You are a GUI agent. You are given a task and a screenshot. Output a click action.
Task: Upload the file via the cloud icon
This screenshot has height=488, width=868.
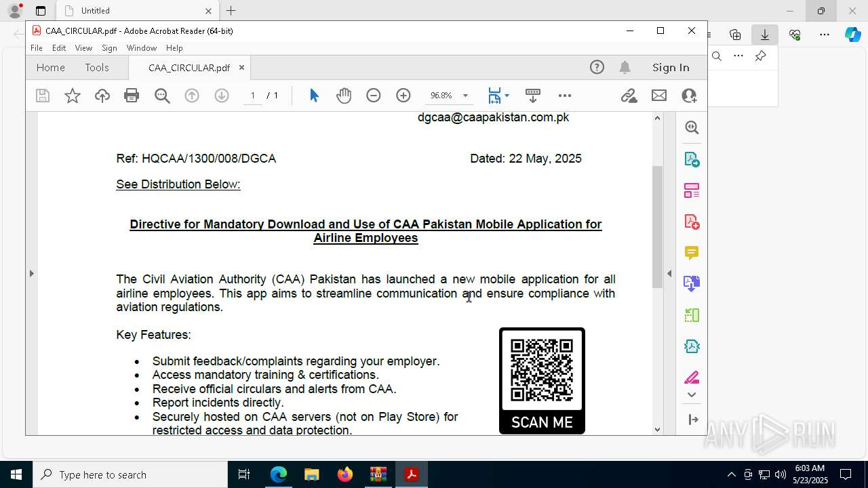coord(102,96)
